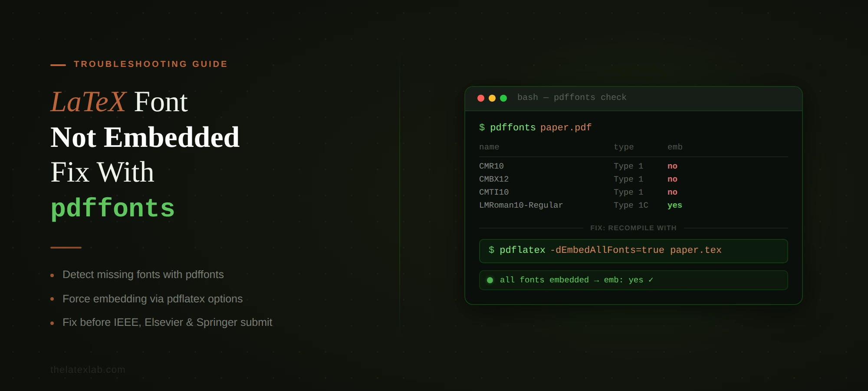Click the pdflatex -dEmbedAllFonts=true command box
This screenshot has height=391, width=868.
634,251
